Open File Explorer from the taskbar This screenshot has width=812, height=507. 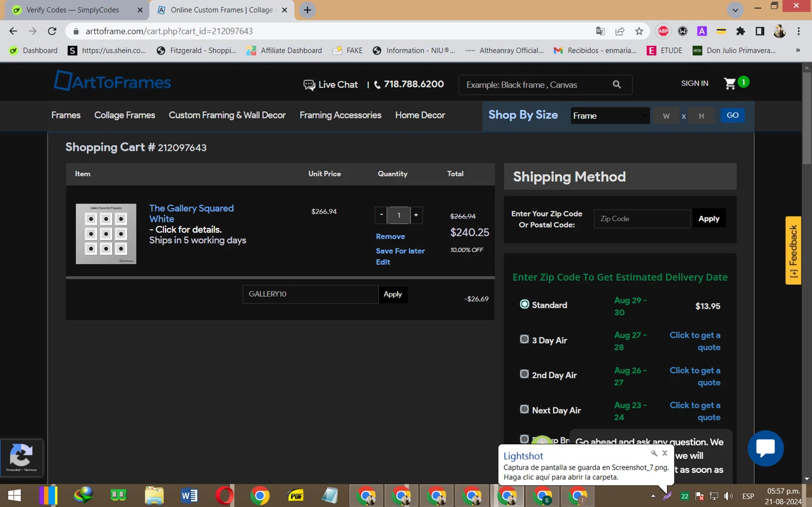154,496
